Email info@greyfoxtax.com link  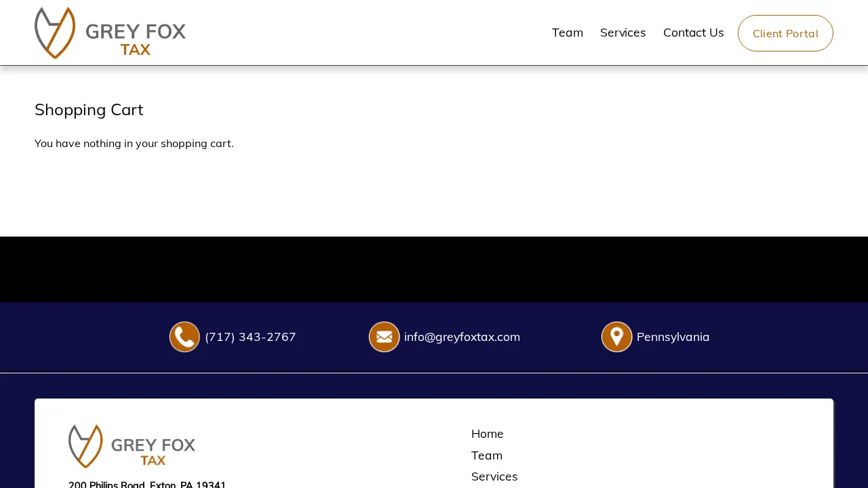(462, 337)
